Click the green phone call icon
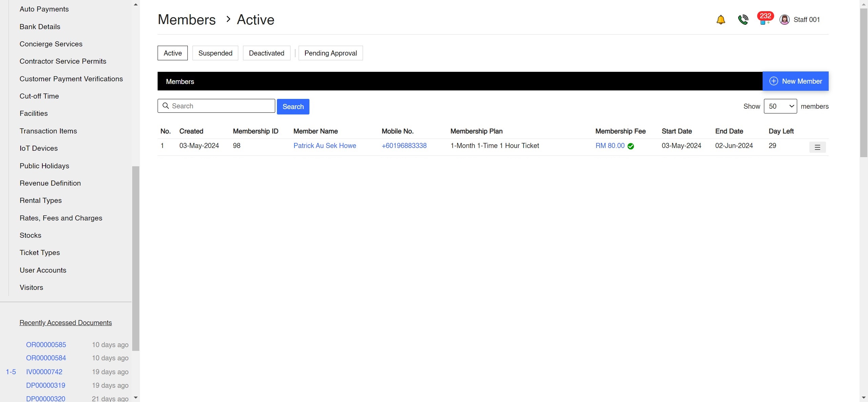This screenshot has height=402, width=868. pos(743,19)
